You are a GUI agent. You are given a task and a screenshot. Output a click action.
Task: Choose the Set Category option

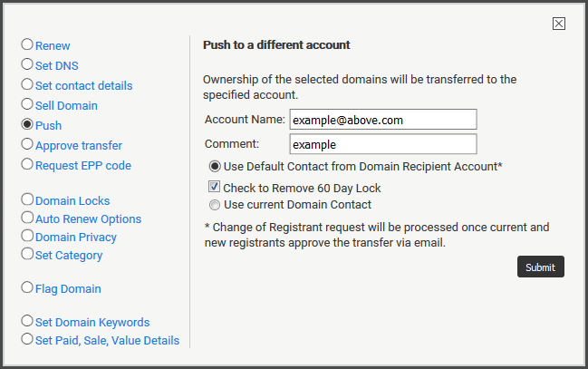(x=27, y=254)
